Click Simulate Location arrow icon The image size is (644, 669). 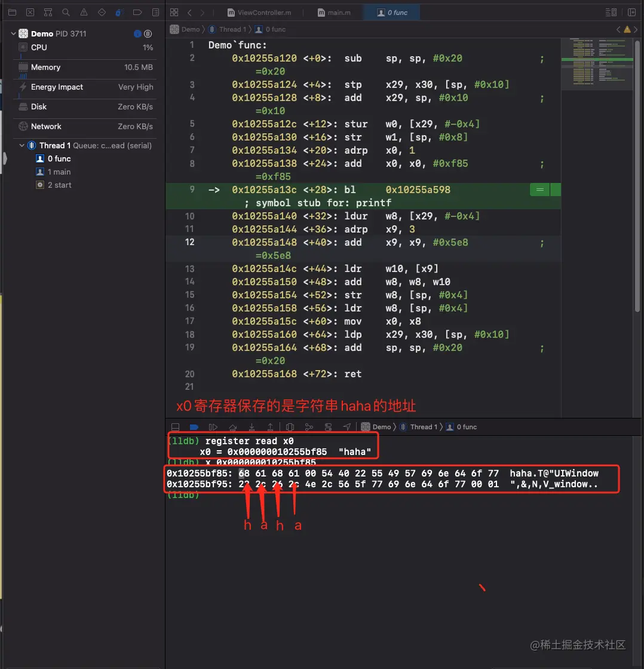click(x=347, y=427)
